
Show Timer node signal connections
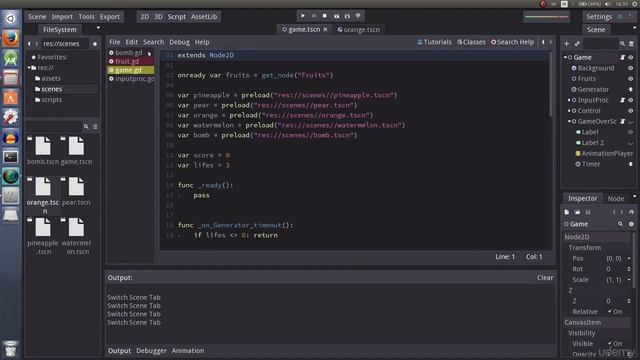(x=631, y=164)
